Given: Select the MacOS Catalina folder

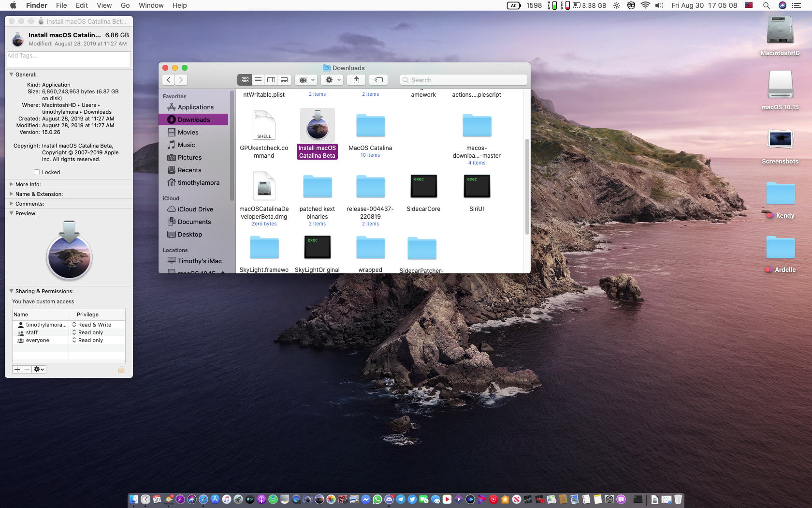Looking at the screenshot, I should pos(370,125).
